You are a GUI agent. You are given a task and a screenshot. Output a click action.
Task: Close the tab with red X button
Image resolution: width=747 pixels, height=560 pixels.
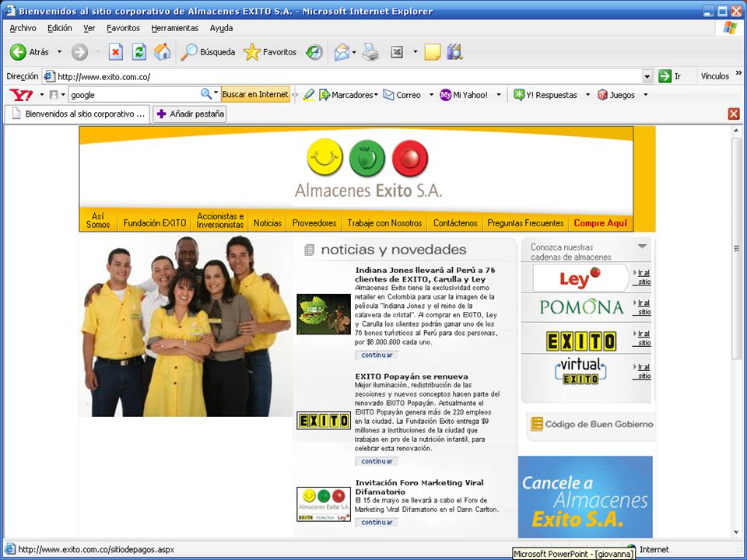734,114
